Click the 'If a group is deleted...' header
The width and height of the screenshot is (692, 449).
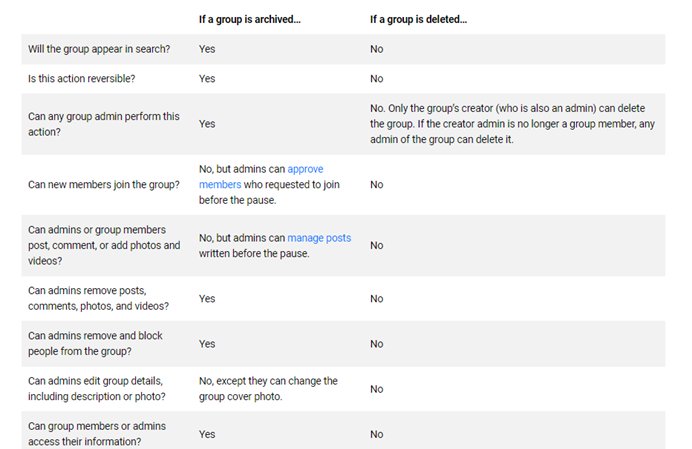[418, 19]
